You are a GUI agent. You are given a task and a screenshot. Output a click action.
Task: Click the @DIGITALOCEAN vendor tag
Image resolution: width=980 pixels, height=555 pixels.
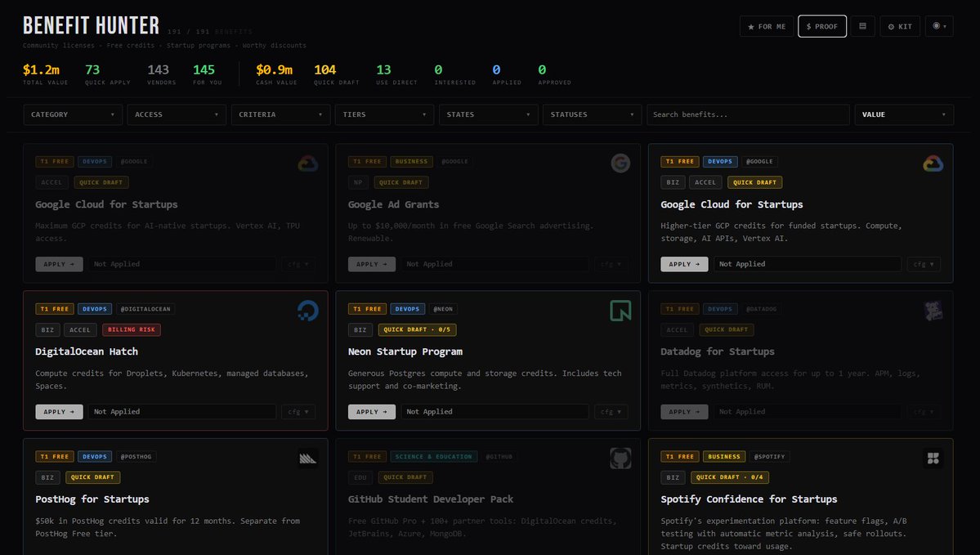point(145,309)
